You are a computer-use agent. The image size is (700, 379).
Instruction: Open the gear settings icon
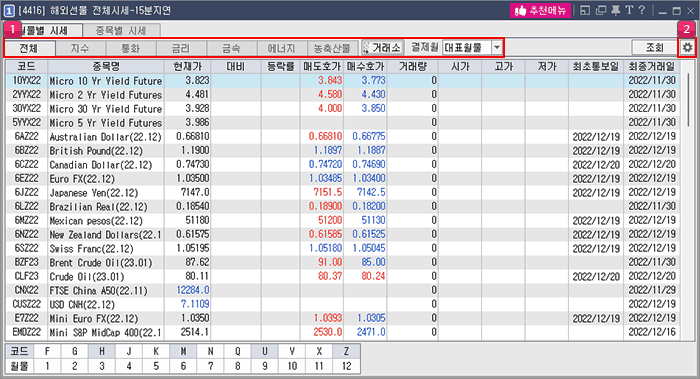[687, 47]
